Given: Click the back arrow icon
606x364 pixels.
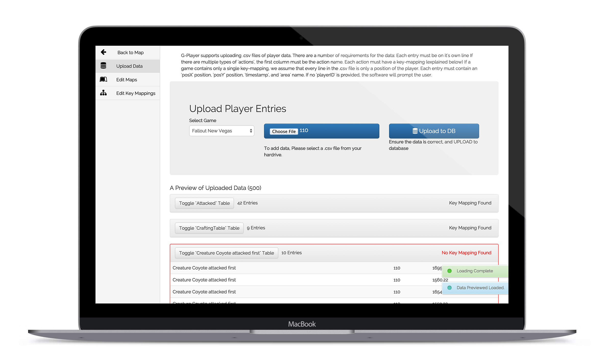Looking at the screenshot, I should (x=103, y=52).
